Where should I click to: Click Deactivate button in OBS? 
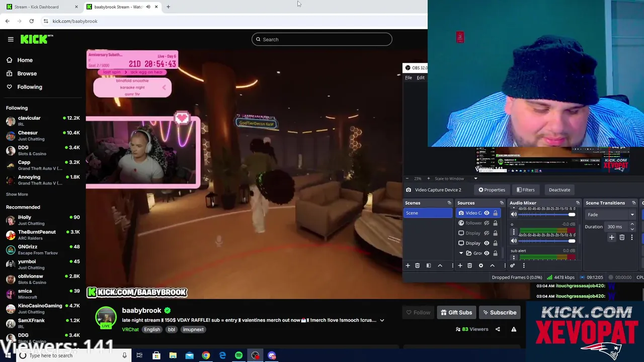[x=559, y=190]
